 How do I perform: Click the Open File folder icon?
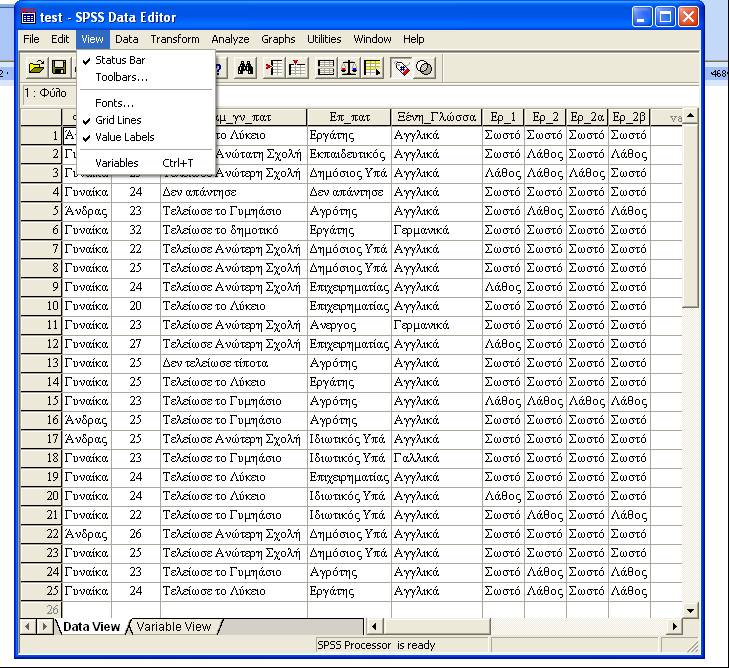36,68
